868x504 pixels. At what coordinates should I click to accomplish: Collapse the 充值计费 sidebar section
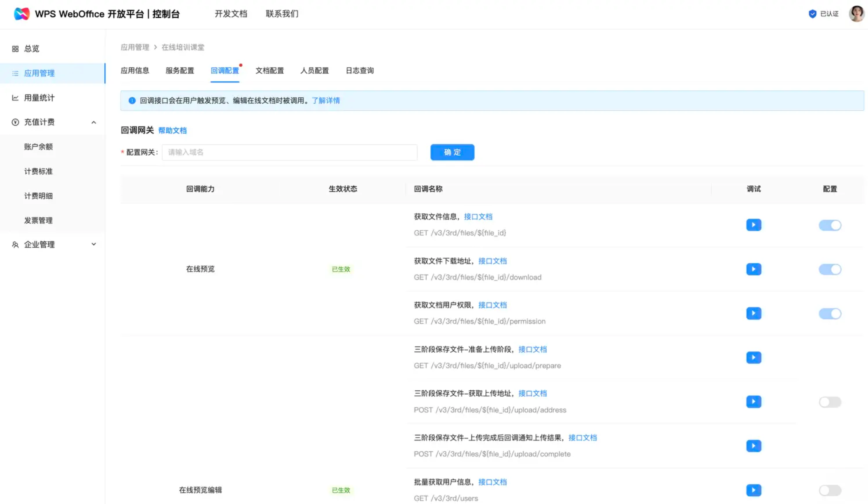94,122
